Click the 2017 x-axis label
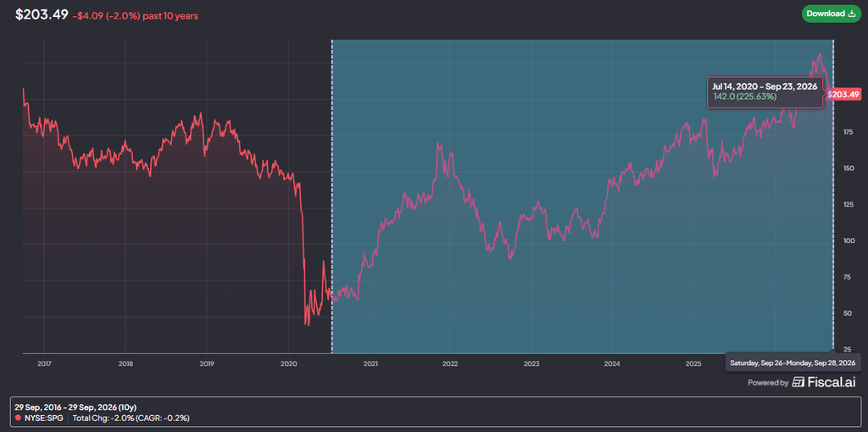The image size is (868, 432). point(44,363)
